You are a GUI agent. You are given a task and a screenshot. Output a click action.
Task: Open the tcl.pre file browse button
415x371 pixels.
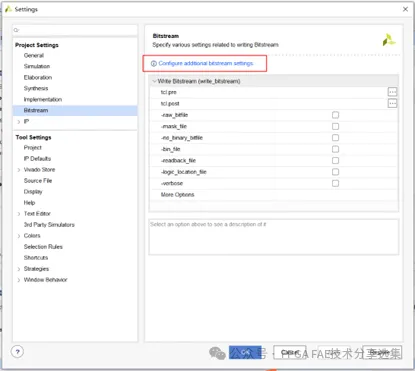[x=392, y=92]
